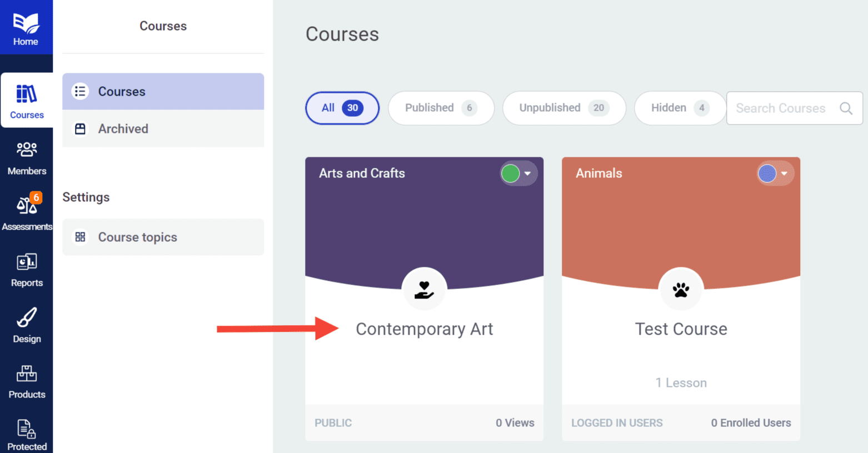Click the search magnifier icon
Screen dimensions: 868x453
coord(846,108)
